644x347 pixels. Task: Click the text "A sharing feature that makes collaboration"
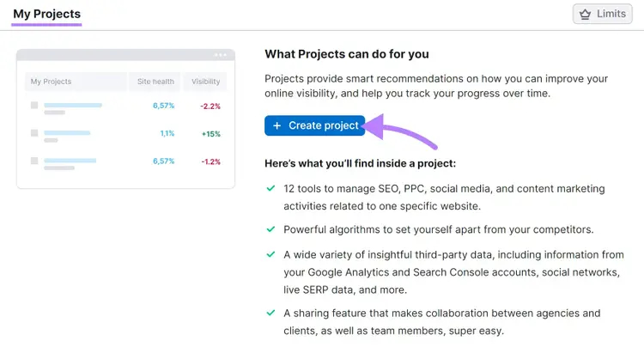point(386,314)
